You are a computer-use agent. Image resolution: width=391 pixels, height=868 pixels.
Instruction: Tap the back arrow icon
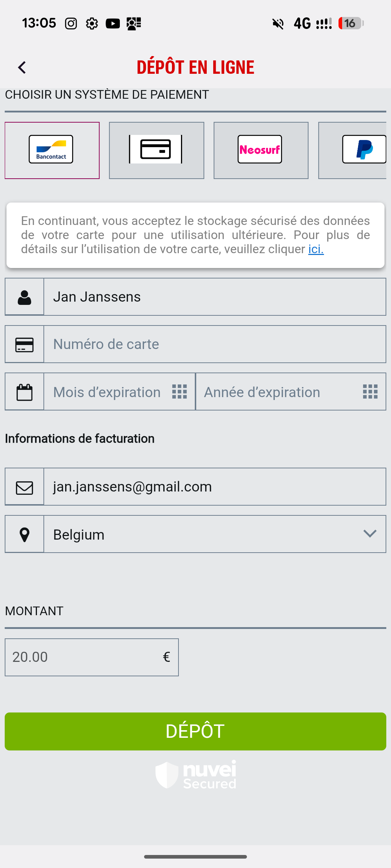click(x=22, y=67)
